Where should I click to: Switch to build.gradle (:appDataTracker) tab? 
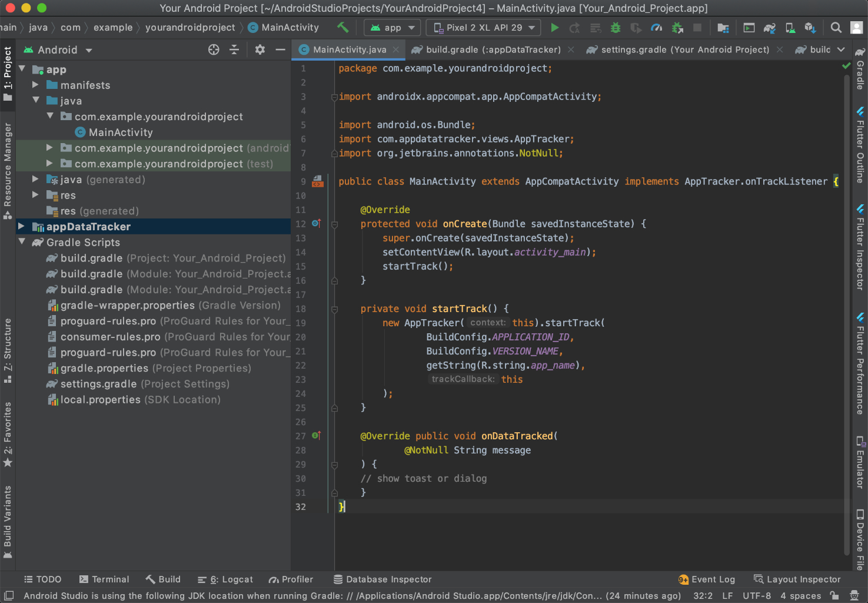pos(493,50)
